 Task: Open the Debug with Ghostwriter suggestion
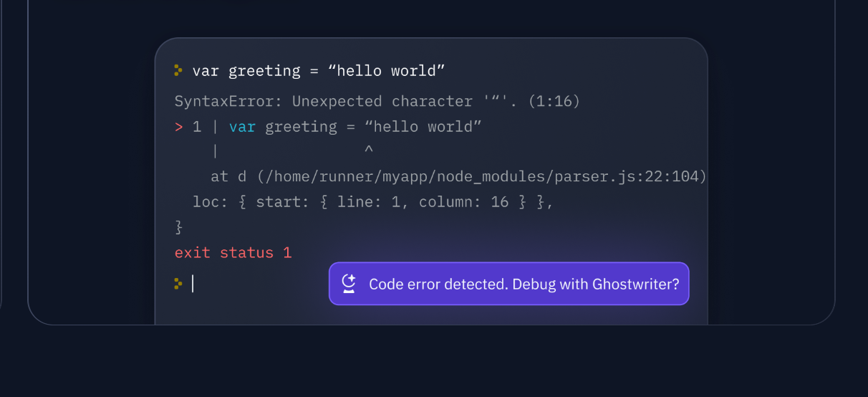509,284
